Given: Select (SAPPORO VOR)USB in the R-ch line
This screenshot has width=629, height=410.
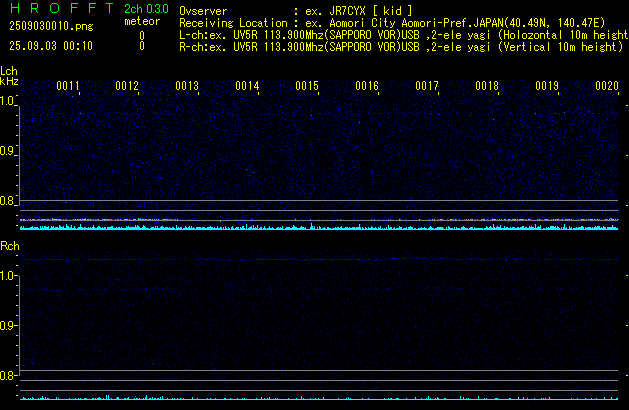Looking at the screenshot, I should point(371,47).
